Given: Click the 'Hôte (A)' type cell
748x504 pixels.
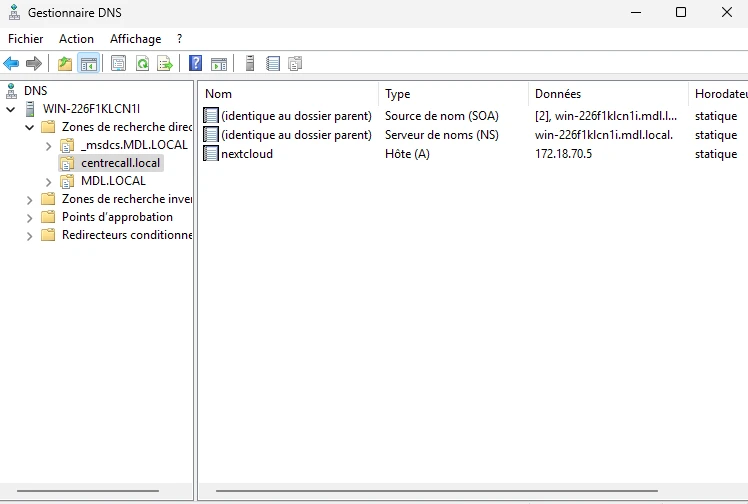Looking at the screenshot, I should (407, 154).
